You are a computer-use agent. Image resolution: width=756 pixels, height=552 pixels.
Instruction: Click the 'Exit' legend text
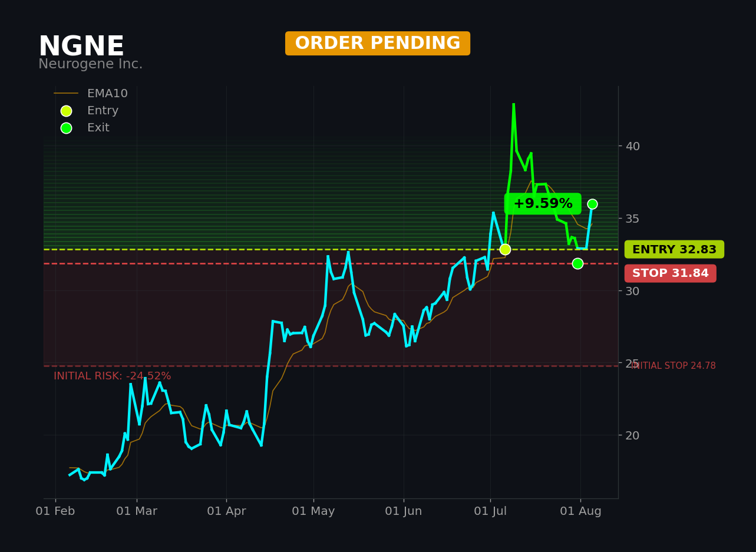(x=98, y=128)
